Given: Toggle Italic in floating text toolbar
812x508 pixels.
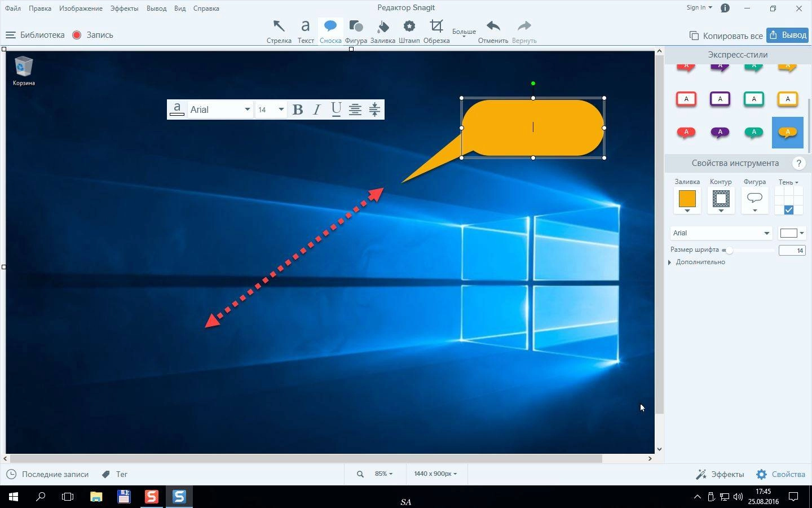Looking at the screenshot, I should [317, 110].
